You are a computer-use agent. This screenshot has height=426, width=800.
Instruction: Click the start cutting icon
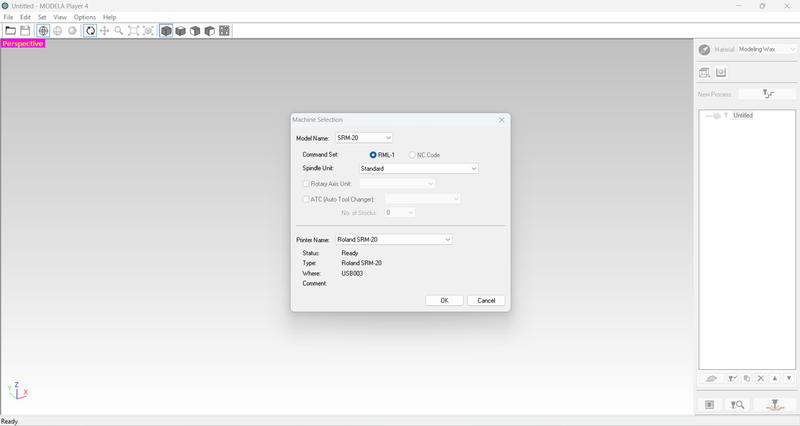(774, 405)
